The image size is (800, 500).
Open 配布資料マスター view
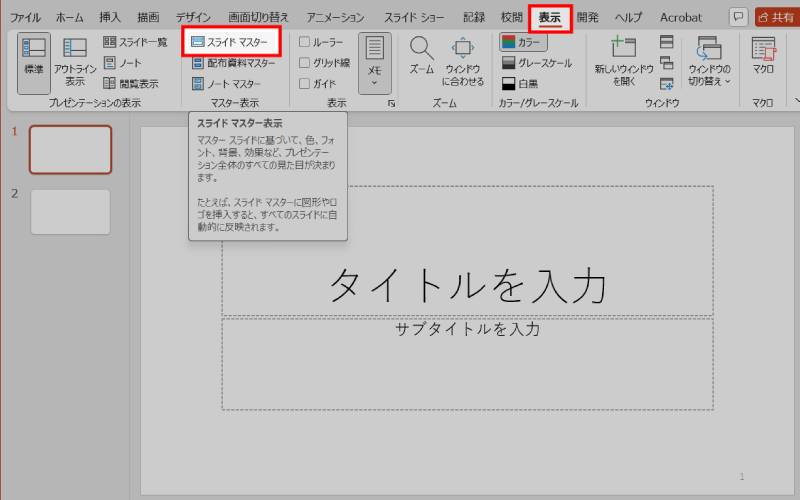pyautogui.click(x=234, y=63)
